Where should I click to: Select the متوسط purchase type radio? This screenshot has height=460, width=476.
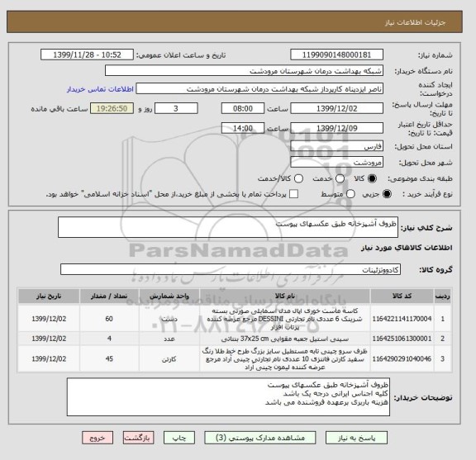[350, 194]
